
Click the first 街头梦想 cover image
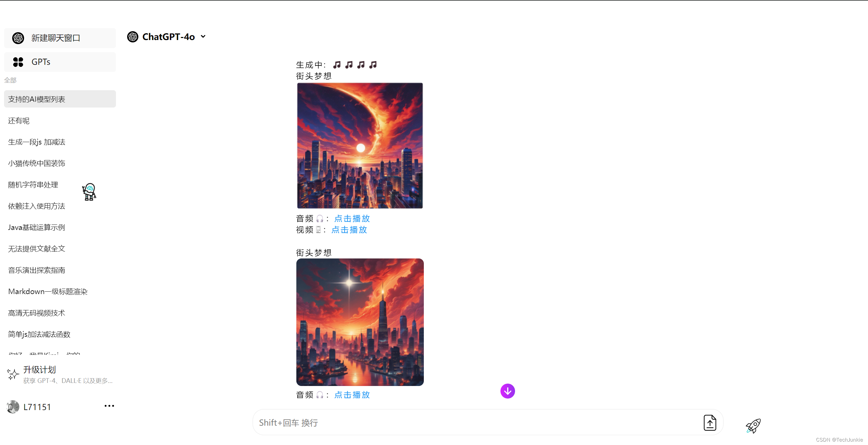tap(360, 146)
